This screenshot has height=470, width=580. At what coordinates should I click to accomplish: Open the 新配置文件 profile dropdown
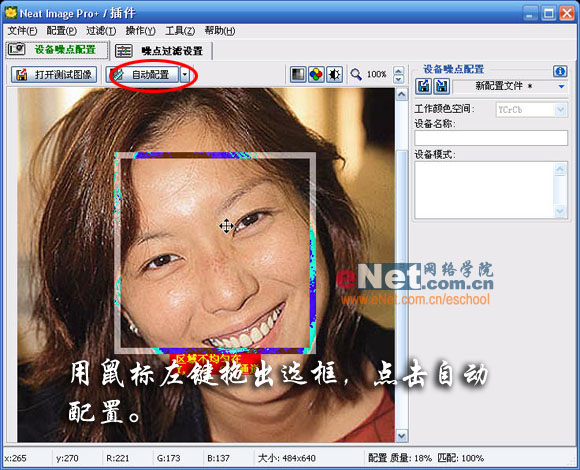click(x=561, y=87)
